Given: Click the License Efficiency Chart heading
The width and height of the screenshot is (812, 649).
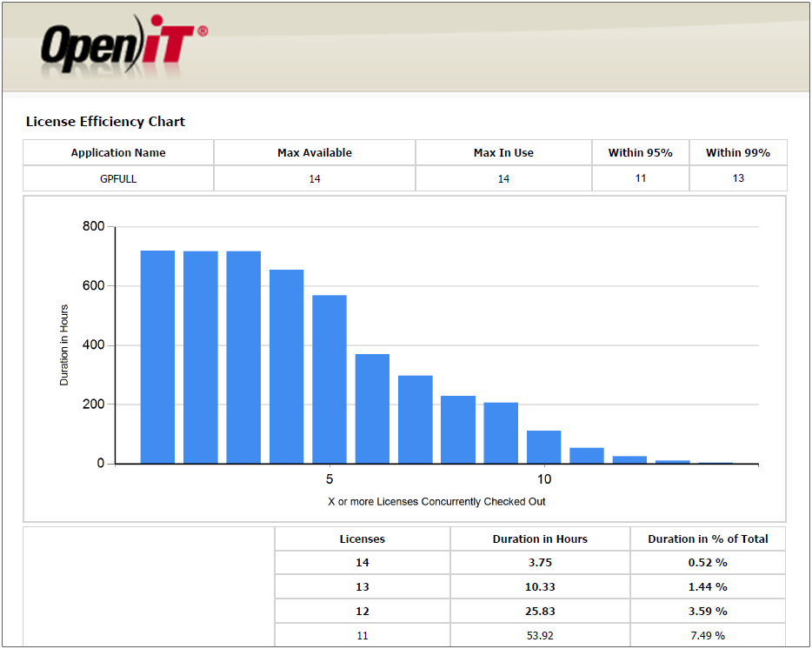Looking at the screenshot, I should pyautogui.click(x=105, y=122).
